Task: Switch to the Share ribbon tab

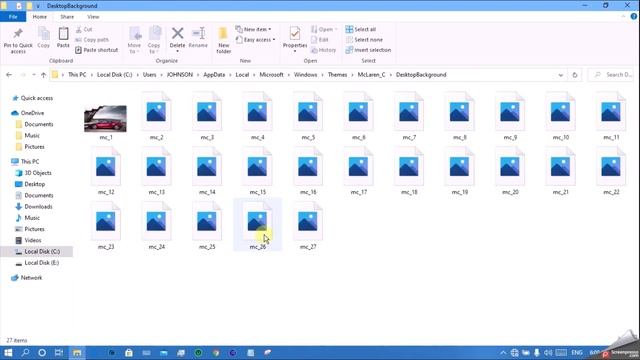Action: coord(67,17)
